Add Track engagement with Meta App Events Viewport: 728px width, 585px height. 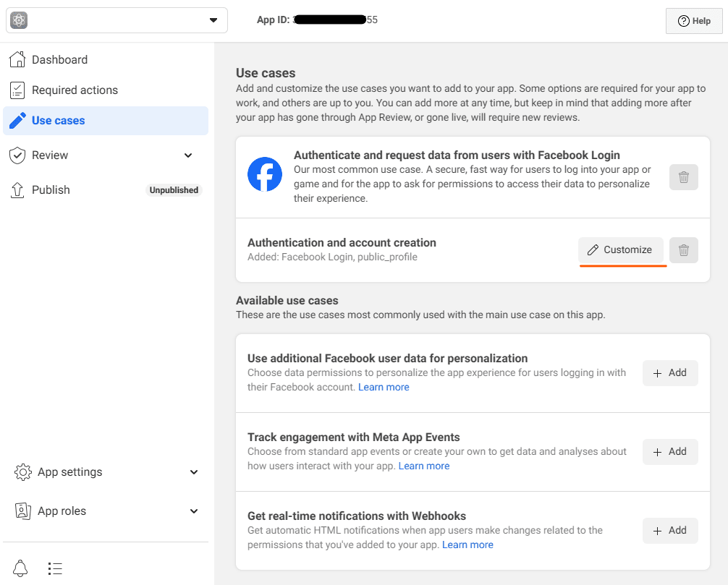click(x=670, y=452)
